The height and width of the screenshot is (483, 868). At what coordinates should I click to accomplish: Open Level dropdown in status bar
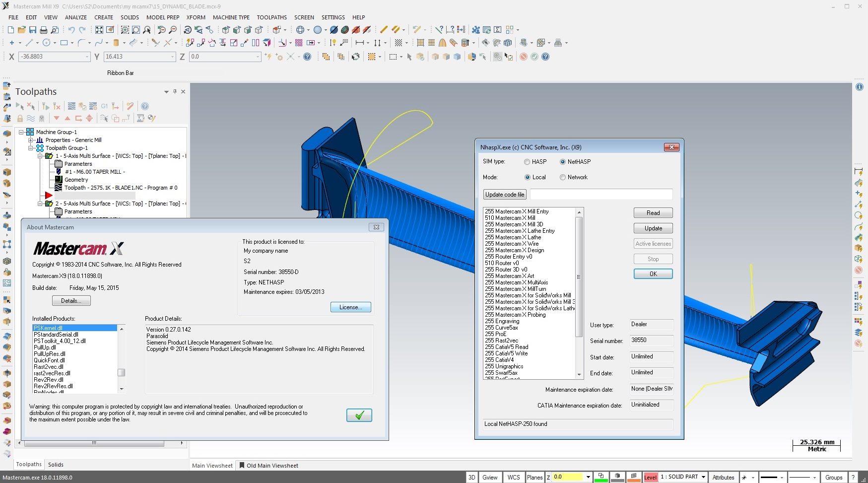coord(703,477)
